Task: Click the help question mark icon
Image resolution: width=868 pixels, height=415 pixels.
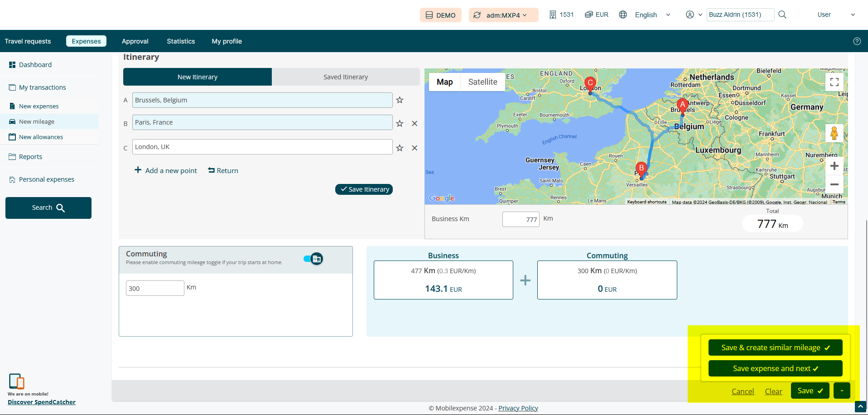Action: (x=857, y=41)
